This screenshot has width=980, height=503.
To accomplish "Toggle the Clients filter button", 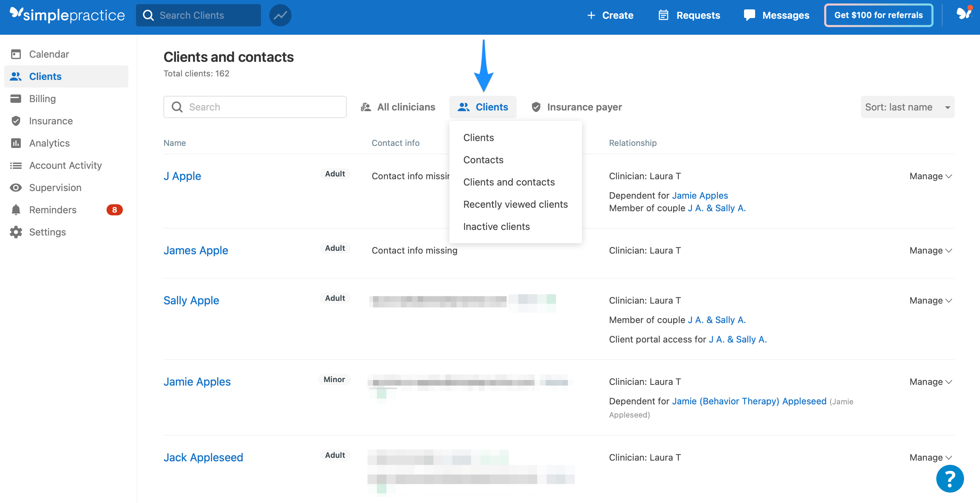I will [x=483, y=107].
